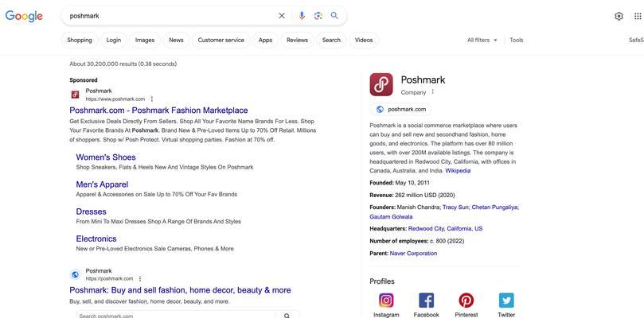Click globe favicon of organic Poshmark result
This screenshot has width=644, height=318.
[75, 274]
